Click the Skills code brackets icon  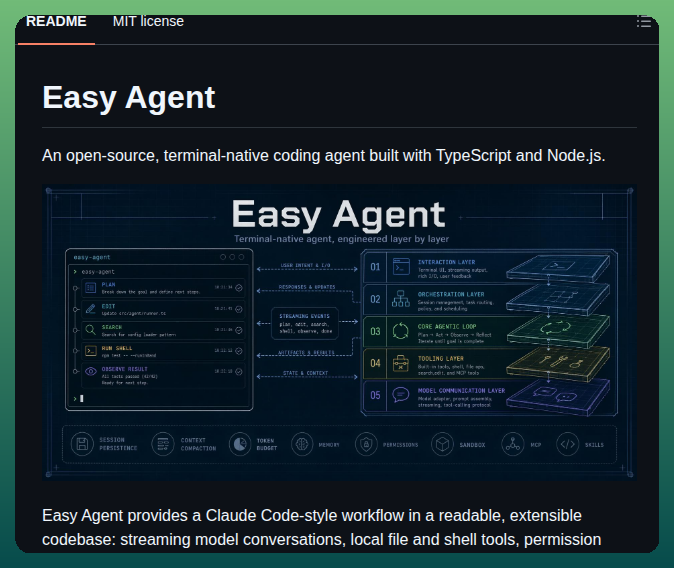click(x=567, y=444)
